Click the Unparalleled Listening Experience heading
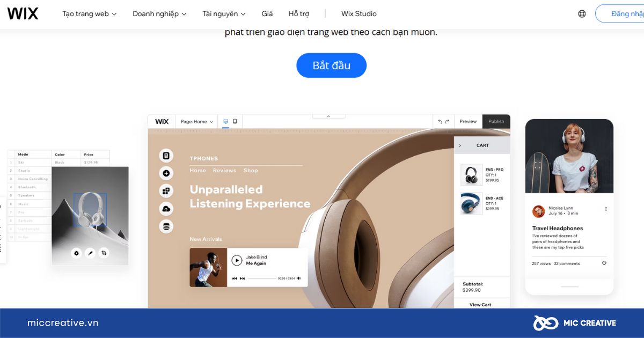Viewport: 644px width, 338px height. tap(250, 196)
